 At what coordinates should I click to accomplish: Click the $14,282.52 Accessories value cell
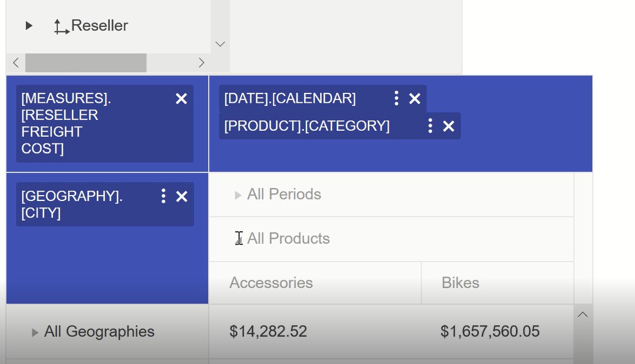point(268,332)
